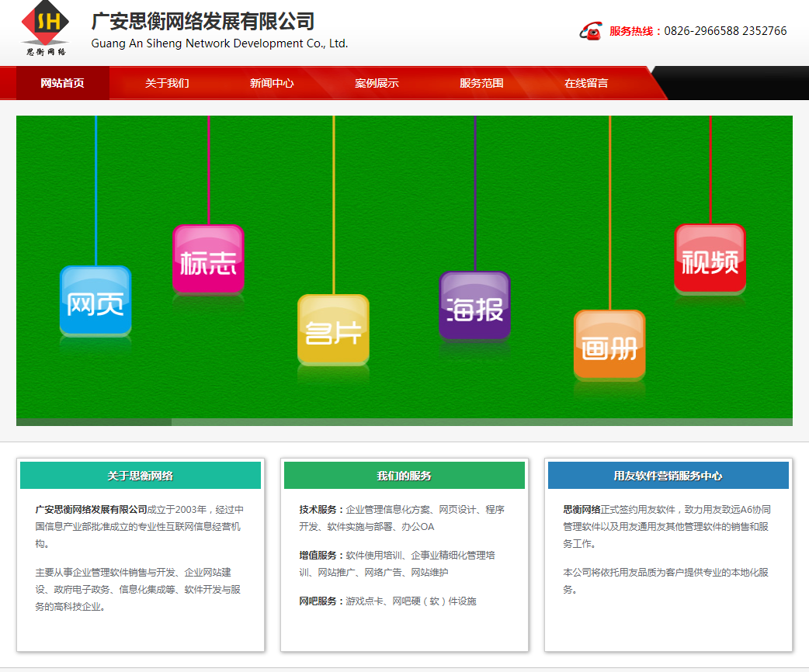Open the 关于我们 nav item
Image resolution: width=809 pixels, height=672 pixels.
[167, 83]
